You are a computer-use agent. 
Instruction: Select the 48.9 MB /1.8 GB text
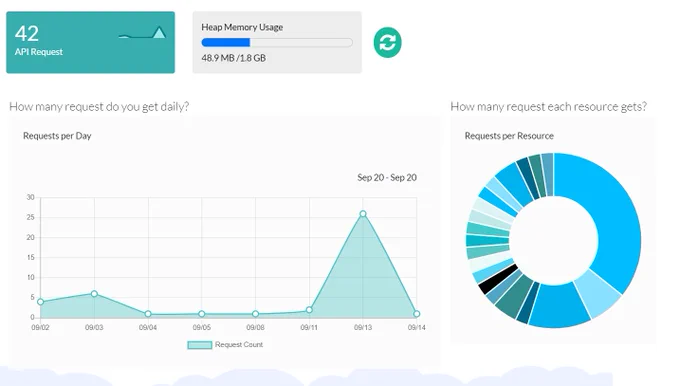tap(233, 58)
